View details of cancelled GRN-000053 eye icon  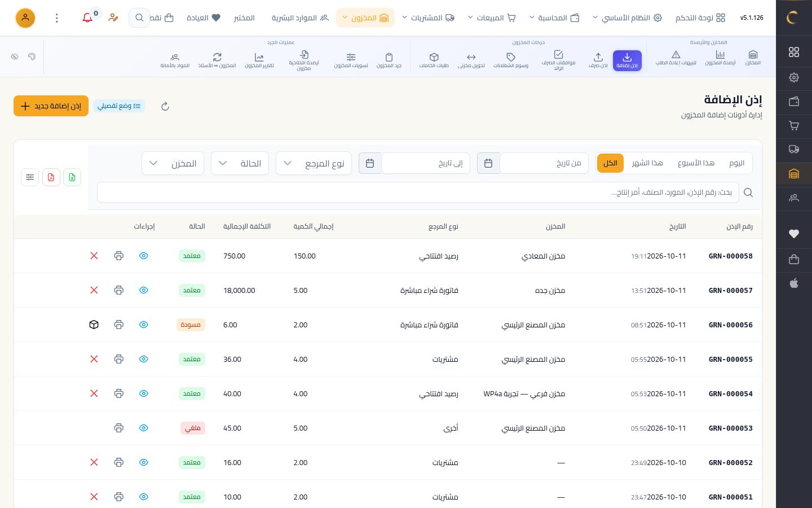(144, 428)
